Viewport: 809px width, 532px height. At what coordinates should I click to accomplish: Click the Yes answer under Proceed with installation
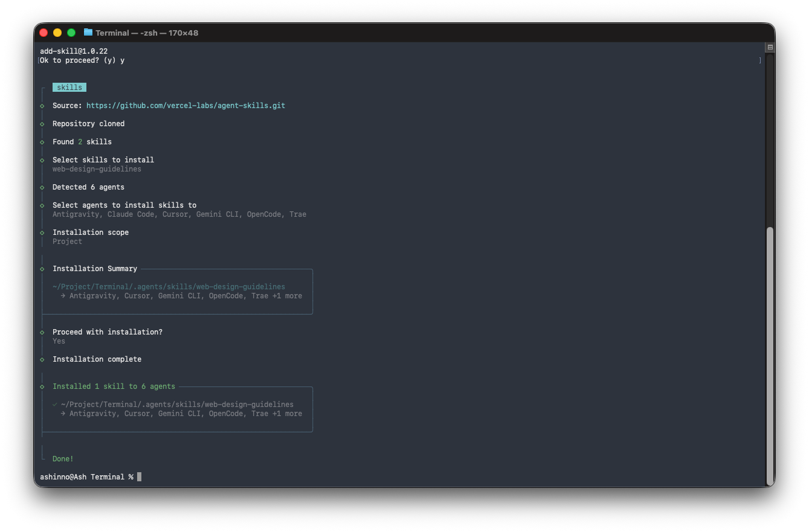pyautogui.click(x=59, y=341)
